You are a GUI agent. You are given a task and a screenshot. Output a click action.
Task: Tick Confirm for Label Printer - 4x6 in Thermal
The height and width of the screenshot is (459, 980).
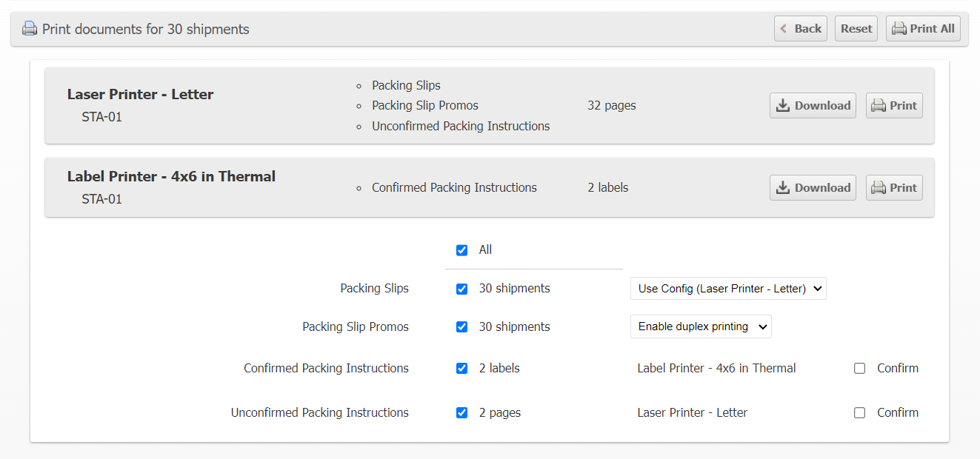click(859, 369)
